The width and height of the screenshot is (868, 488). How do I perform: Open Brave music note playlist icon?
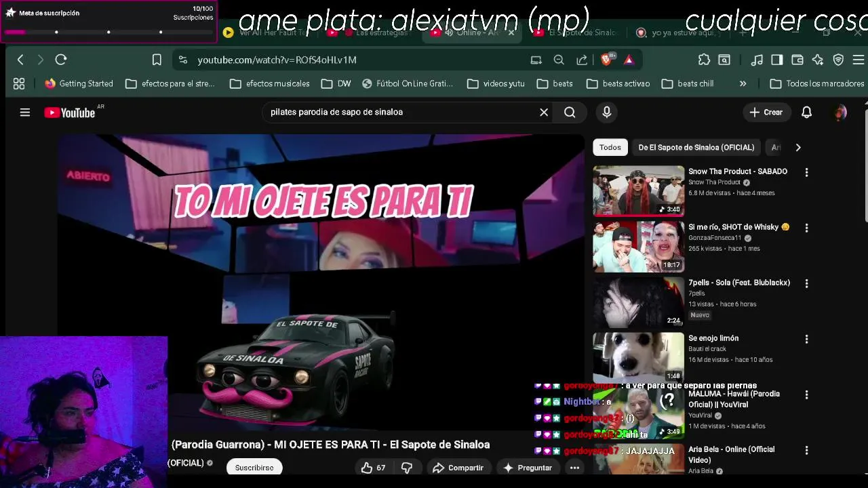click(757, 60)
